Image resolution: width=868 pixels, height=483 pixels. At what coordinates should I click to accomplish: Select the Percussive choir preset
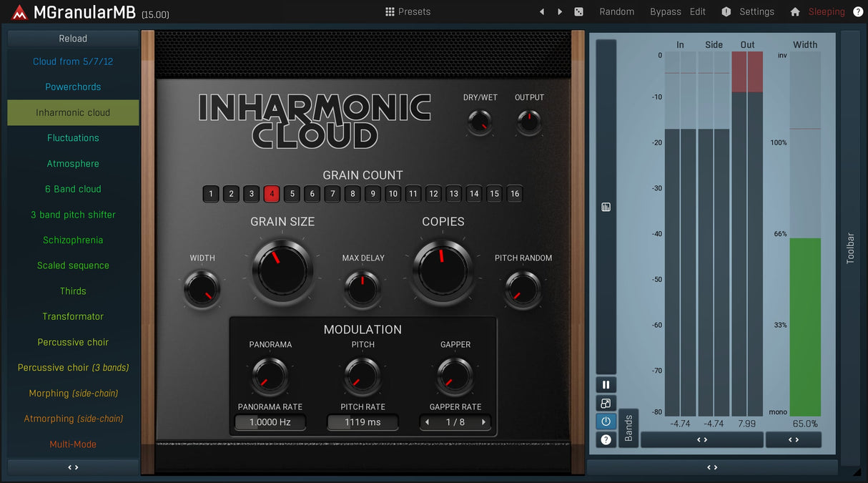[x=73, y=342]
